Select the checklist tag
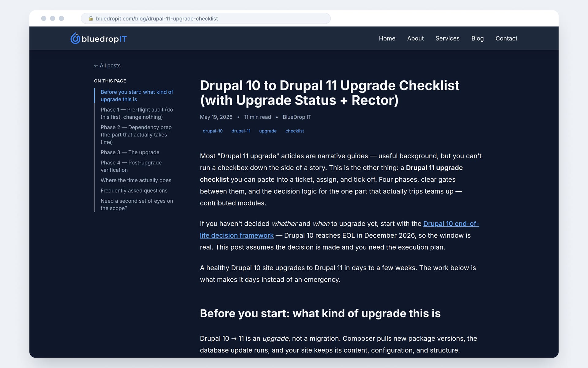588x368 pixels. pyautogui.click(x=295, y=131)
